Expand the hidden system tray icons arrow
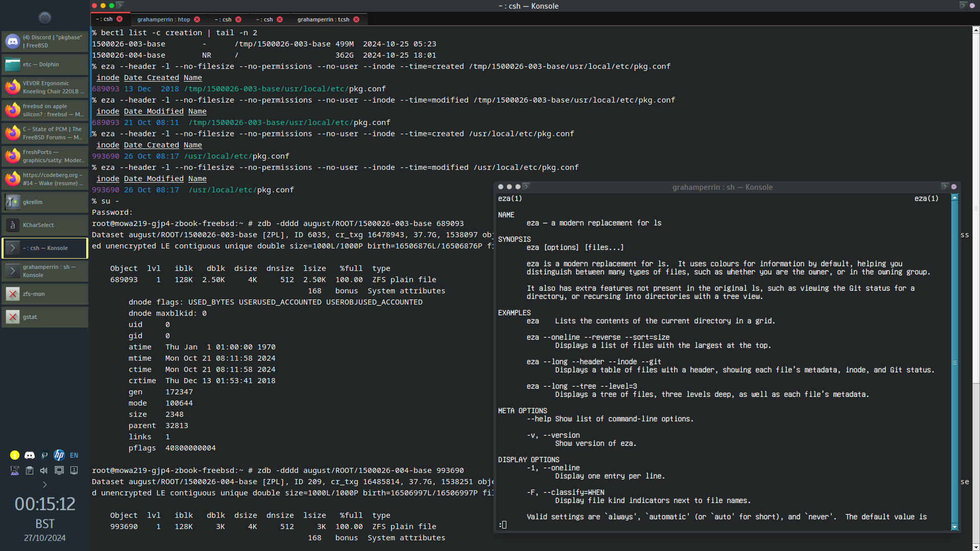 pyautogui.click(x=45, y=485)
